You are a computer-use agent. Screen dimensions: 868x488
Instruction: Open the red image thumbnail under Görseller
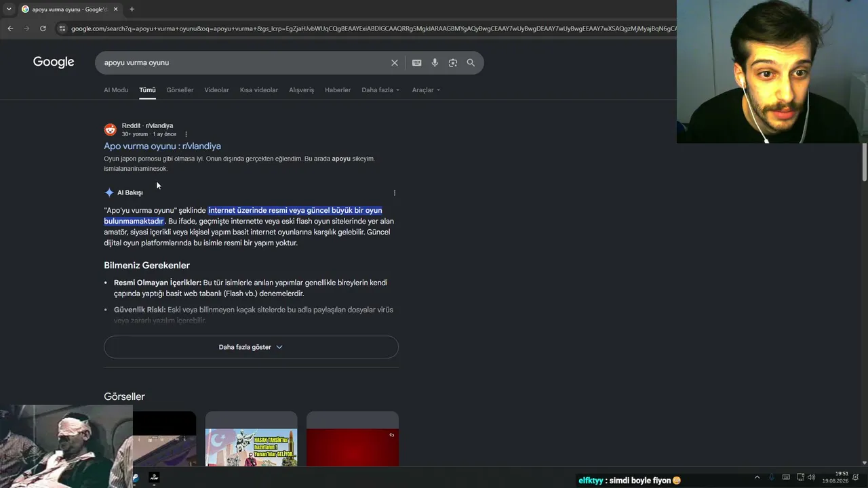pos(353,439)
